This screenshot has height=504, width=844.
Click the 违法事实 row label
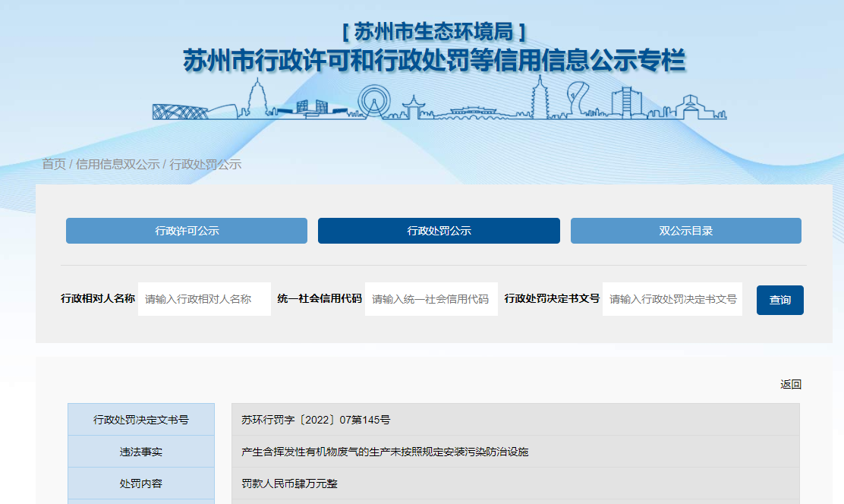coord(141,452)
